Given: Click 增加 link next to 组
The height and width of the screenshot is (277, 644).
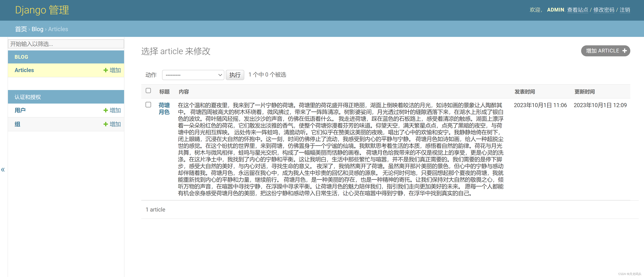Looking at the screenshot, I should (x=115, y=124).
